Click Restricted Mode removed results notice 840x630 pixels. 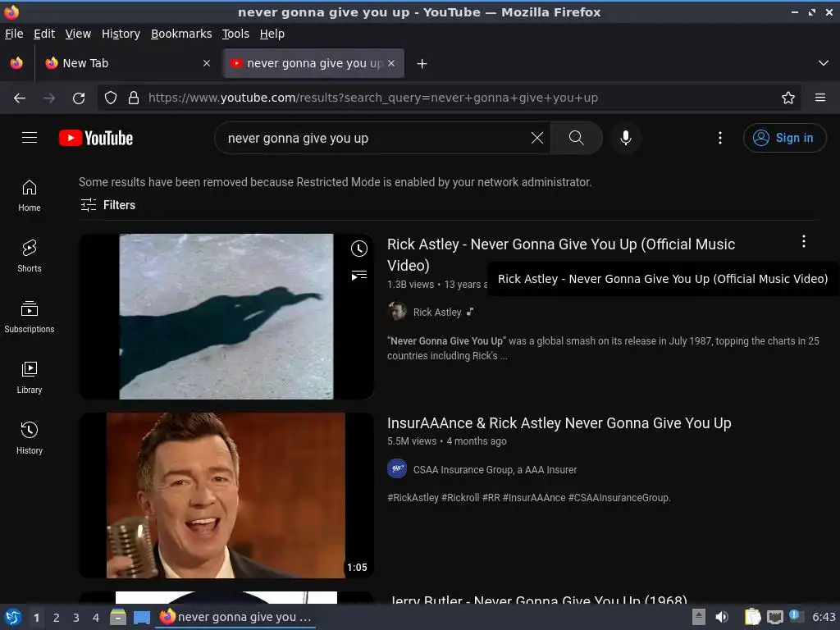[x=335, y=182]
